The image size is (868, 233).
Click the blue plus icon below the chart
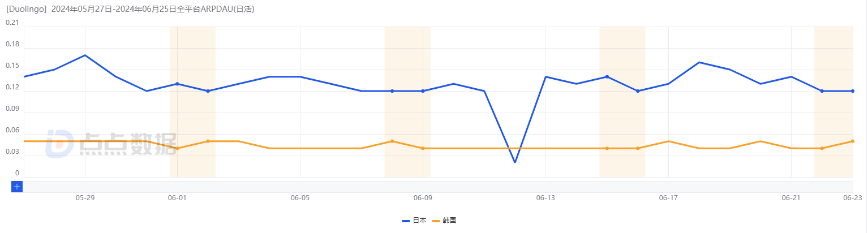click(x=17, y=186)
